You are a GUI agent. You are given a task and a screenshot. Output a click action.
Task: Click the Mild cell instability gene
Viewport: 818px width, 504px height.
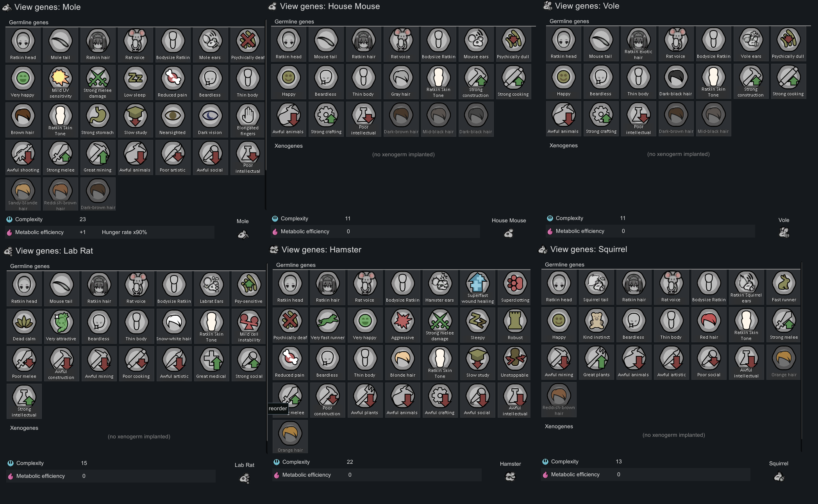point(249,322)
